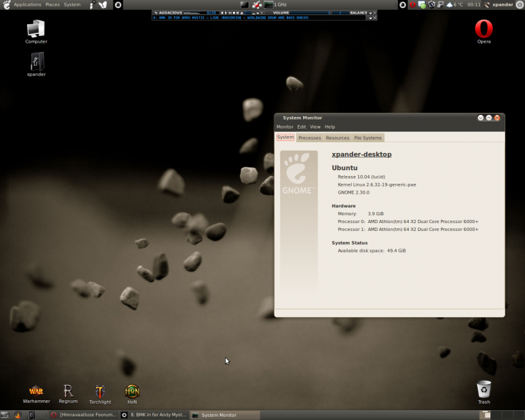Screen dimensions: 525x420
Task: Launch the Torchlight game shortcut
Action: [x=100, y=394]
